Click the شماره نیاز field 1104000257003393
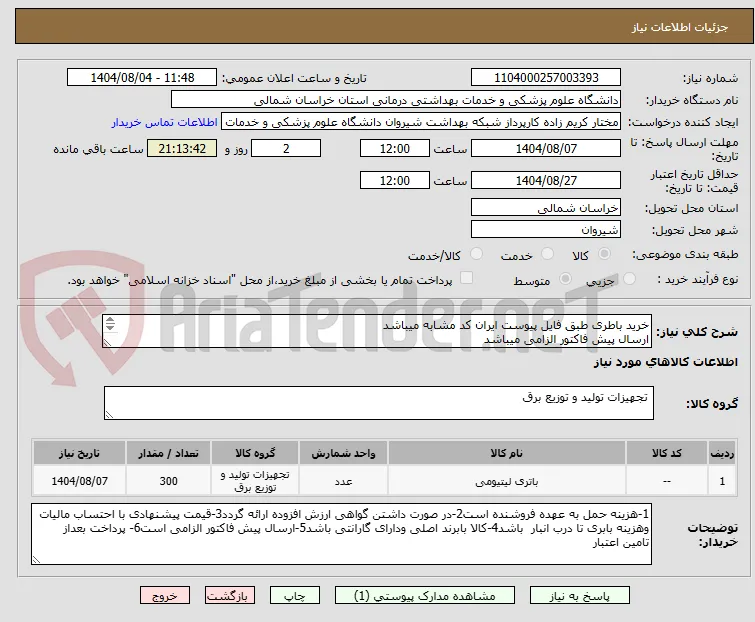The height and width of the screenshot is (622, 755). 546,78
